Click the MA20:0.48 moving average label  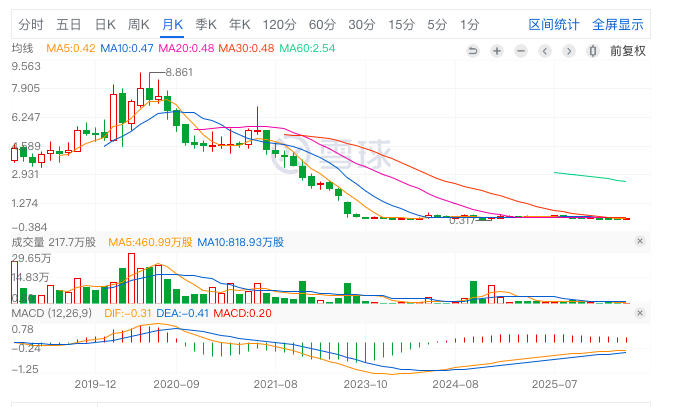(x=186, y=48)
